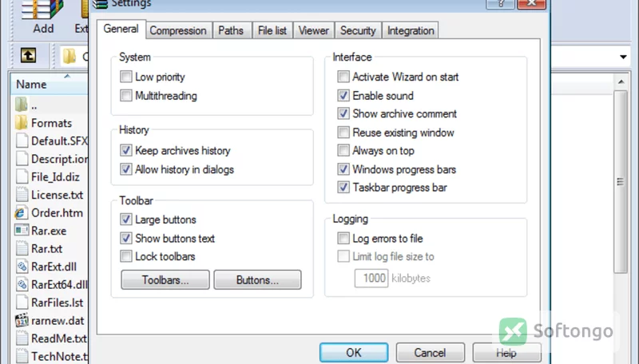Select the TechNote file row
The height and width of the screenshot is (364, 639).
pos(51,356)
